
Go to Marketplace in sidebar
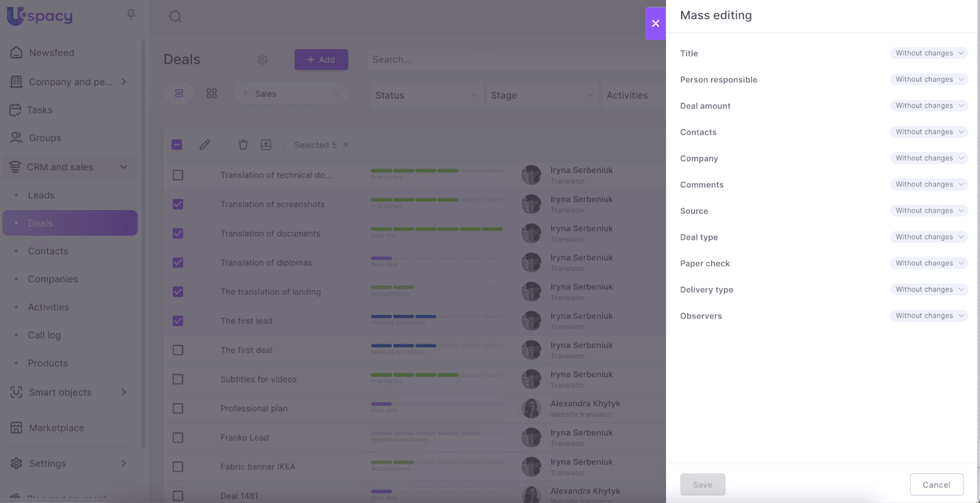pyautogui.click(x=56, y=428)
